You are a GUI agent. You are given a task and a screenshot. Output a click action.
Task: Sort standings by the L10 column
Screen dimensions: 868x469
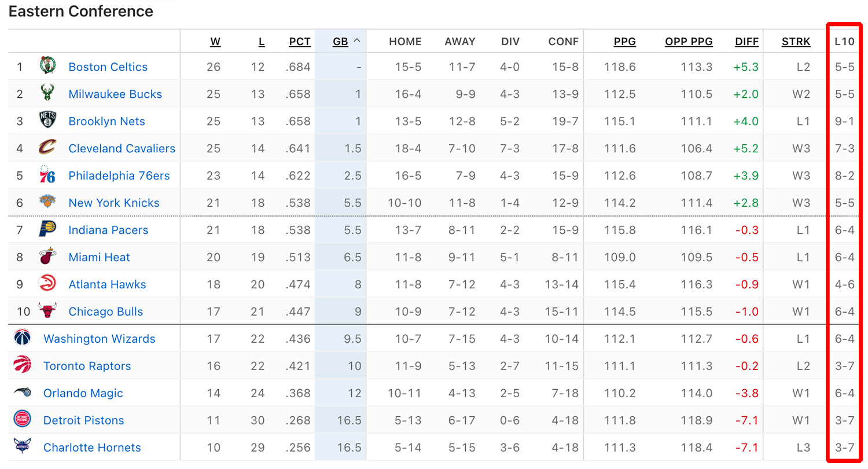pos(845,41)
